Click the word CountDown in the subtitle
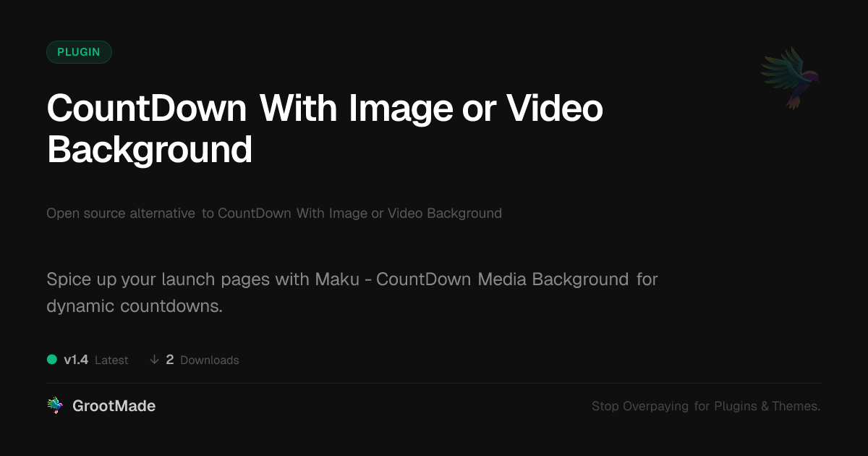Viewport: 868px width, 456px height. (254, 214)
